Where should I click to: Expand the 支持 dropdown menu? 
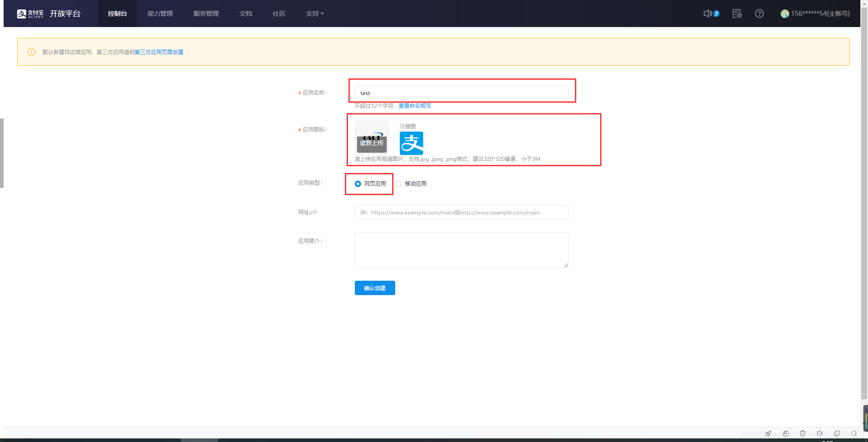315,14
